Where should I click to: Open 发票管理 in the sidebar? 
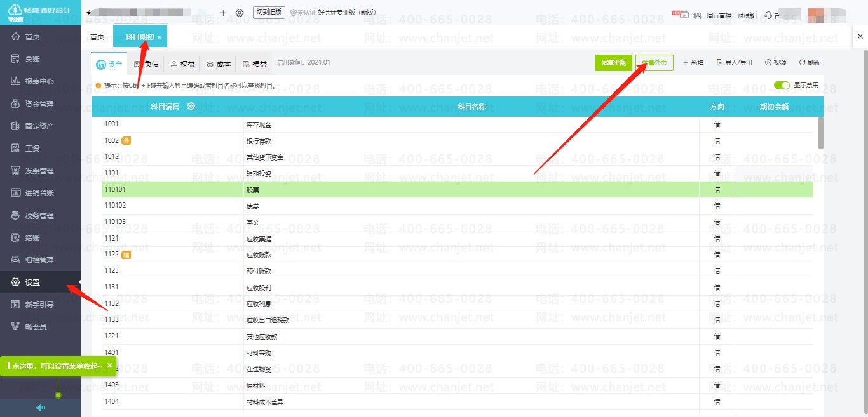coord(39,171)
